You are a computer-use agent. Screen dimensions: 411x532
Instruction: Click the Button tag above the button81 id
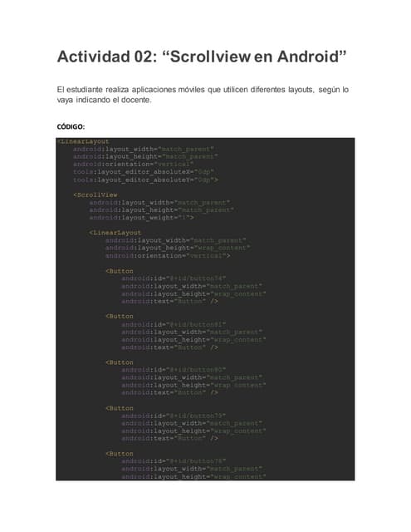click(120, 317)
